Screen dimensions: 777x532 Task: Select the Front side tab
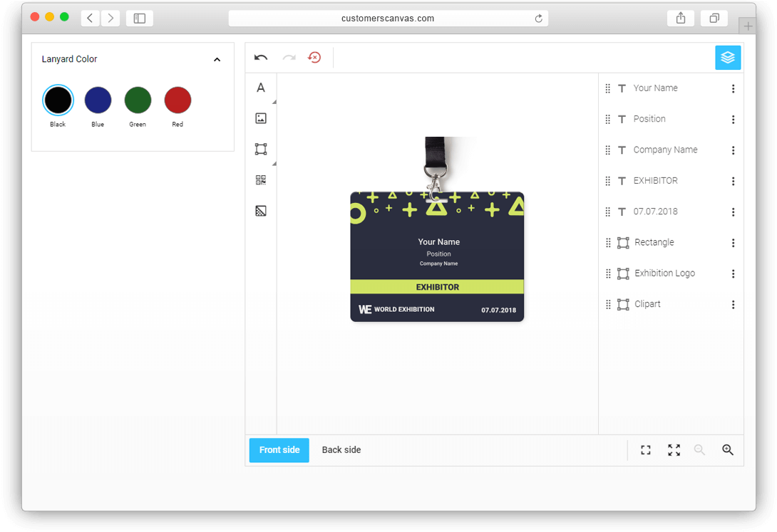(279, 450)
